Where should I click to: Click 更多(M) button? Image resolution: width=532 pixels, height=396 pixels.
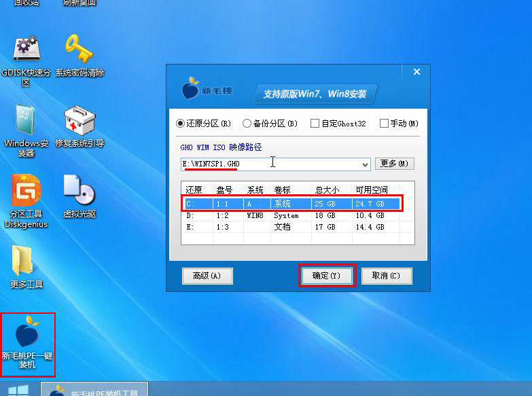[x=395, y=164]
